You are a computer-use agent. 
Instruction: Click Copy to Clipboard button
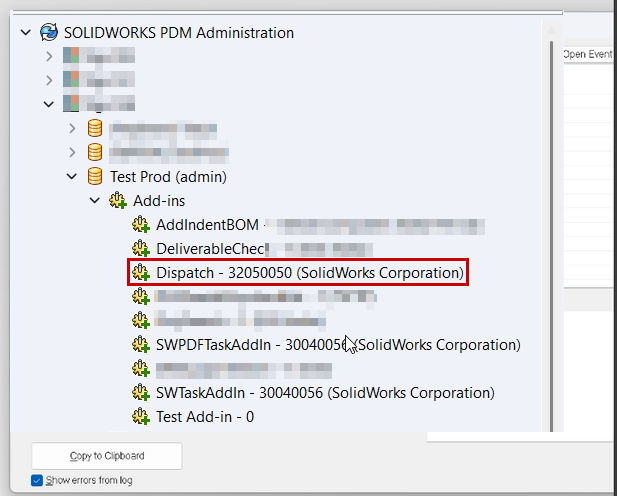107,456
